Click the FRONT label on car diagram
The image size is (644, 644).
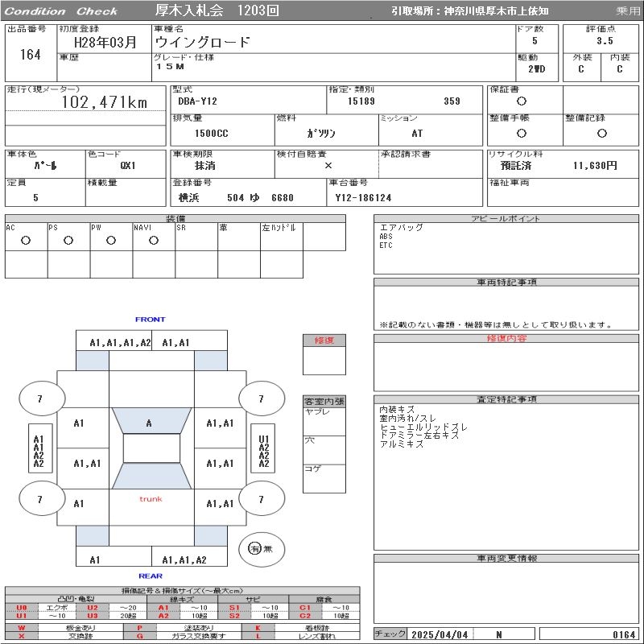151,320
